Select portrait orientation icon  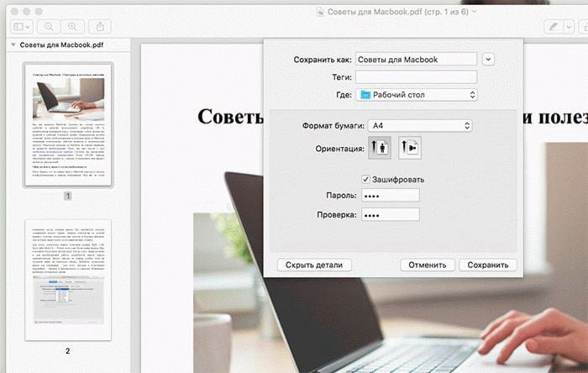380,148
